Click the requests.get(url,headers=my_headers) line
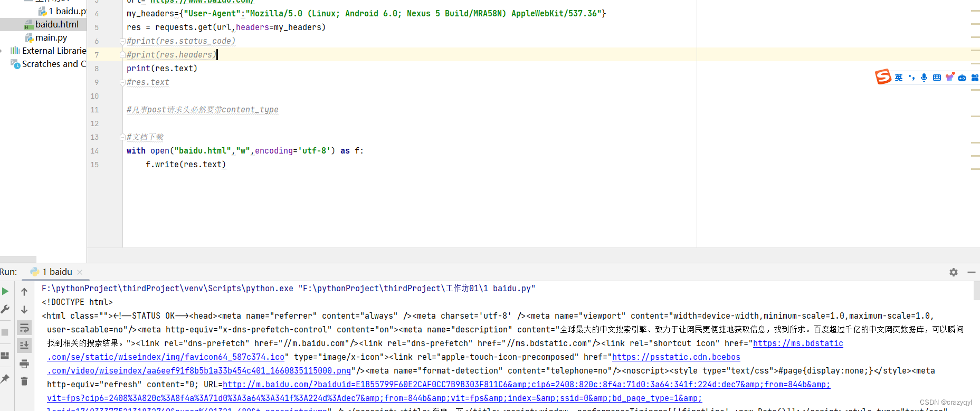This screenshot has width=980, height=411. tap(226, 27)
